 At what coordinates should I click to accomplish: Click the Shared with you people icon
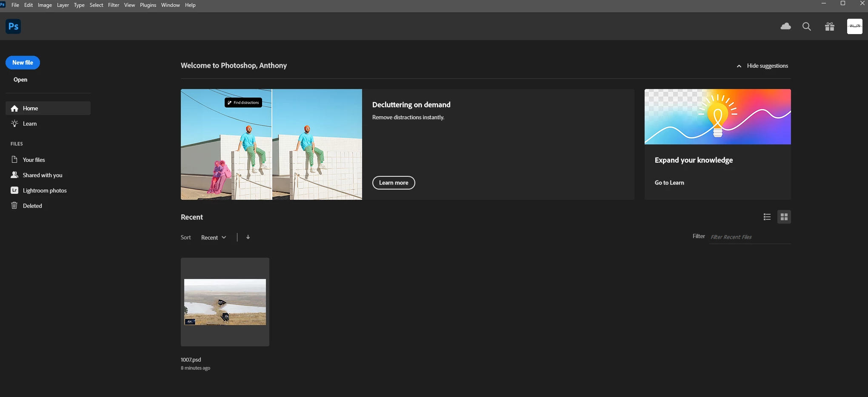(14, 175)
